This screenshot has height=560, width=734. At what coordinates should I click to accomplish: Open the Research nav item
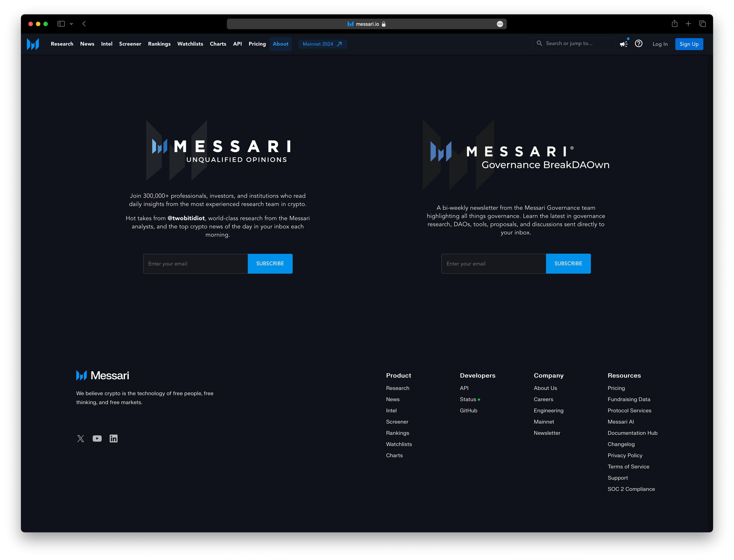tap(62, 44)
